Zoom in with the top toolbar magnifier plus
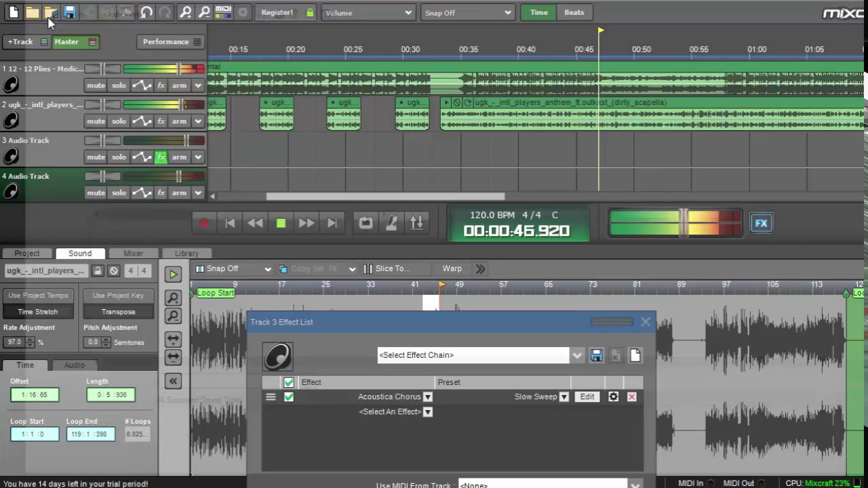This screenshot has height=488, width=868. pos(185,12)
